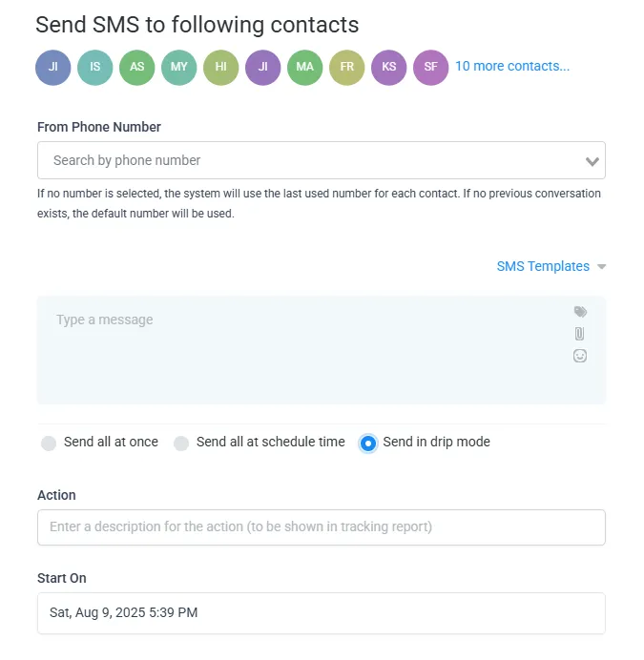The height and width of the screenshot is (660, 644).
Task: Click the IS contact avatar
Action: pos(95,68)
